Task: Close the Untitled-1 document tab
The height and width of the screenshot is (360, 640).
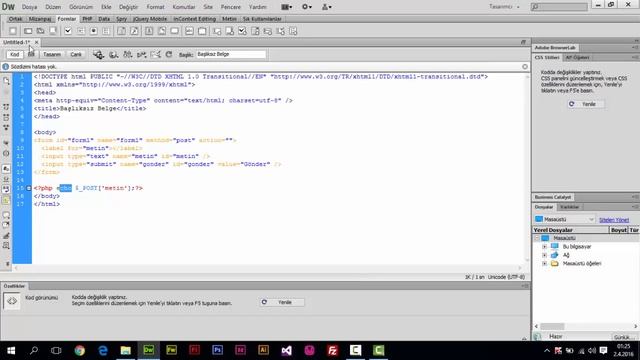Action: pyautogui.click(x=36, y=42)
